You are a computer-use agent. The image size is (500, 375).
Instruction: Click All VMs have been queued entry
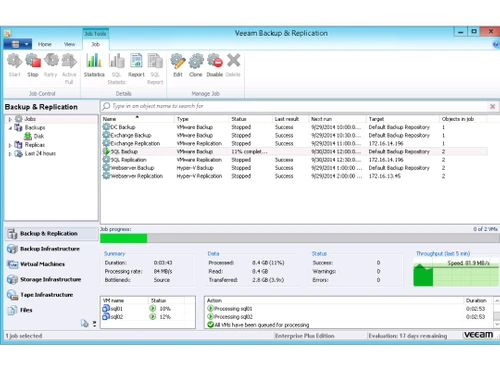pos(258,325)
